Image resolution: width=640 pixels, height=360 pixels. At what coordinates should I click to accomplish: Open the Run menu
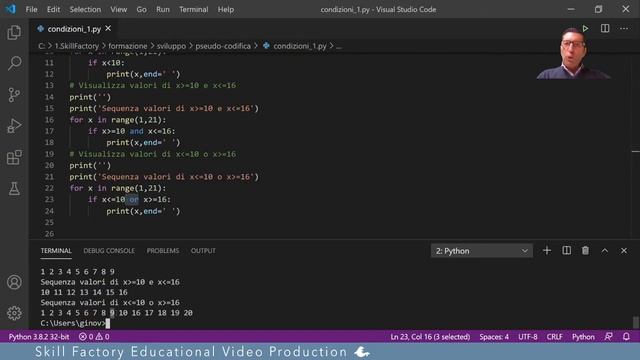pos(162,9)
